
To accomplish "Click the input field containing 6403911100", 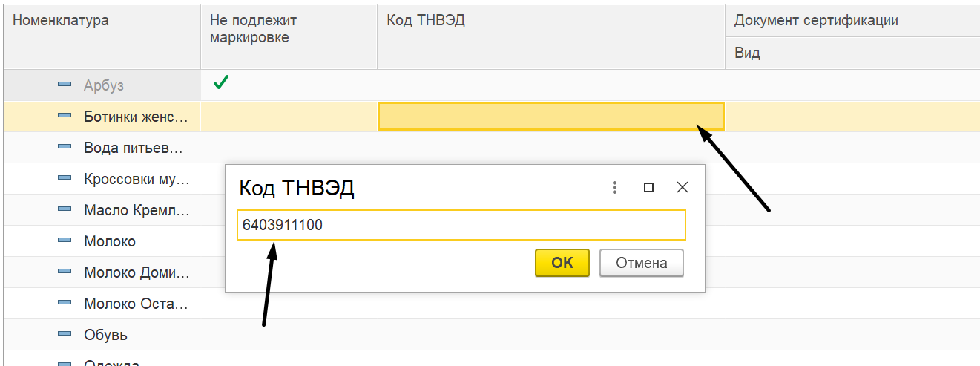I will 461,225.
